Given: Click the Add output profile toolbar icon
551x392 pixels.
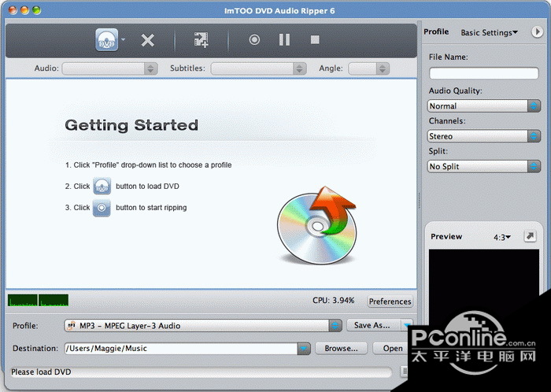Looking at the screenshot, I should pyautogui.click(x=201, y=39).
